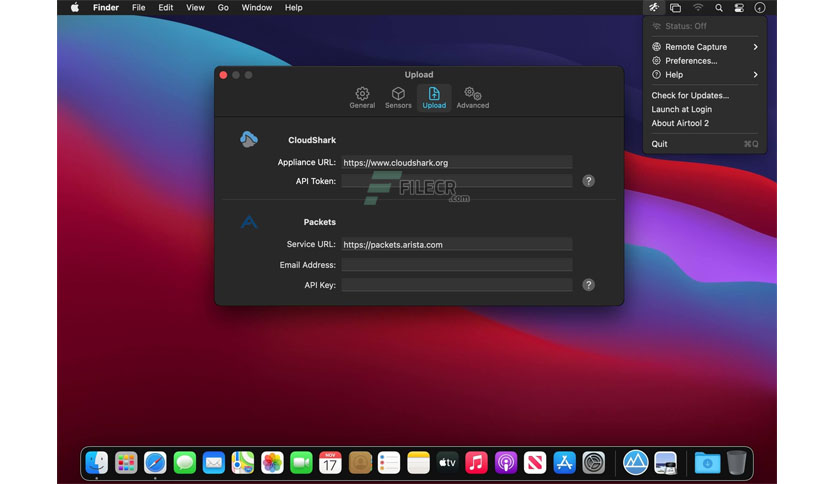Screen dimensions: 836x484
Task: Click the Email Address input field
Action: [457, 265]
